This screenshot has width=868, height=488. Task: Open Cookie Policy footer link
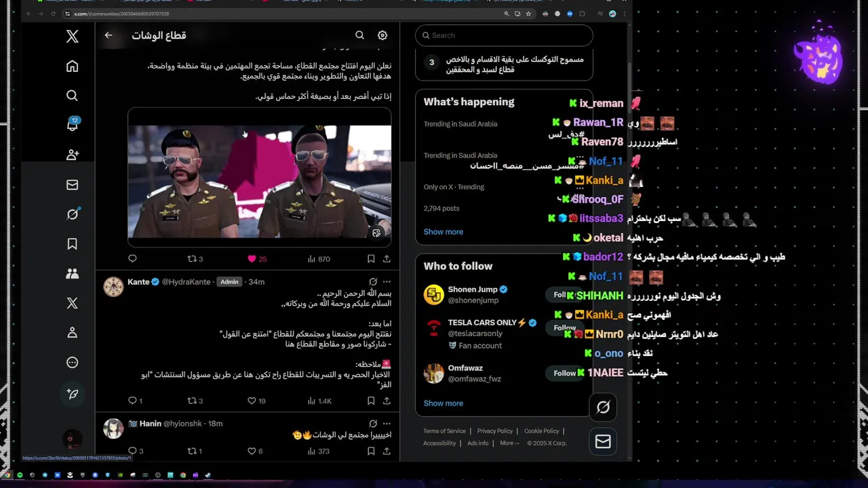tap(541, 431)
